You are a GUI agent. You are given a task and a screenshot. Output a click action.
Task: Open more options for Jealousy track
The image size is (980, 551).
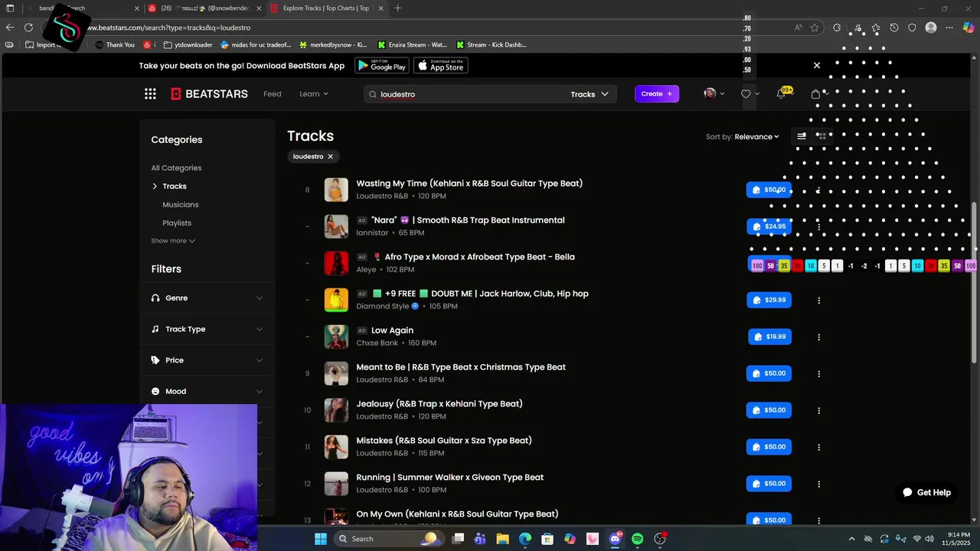click(x=818, y=410)
